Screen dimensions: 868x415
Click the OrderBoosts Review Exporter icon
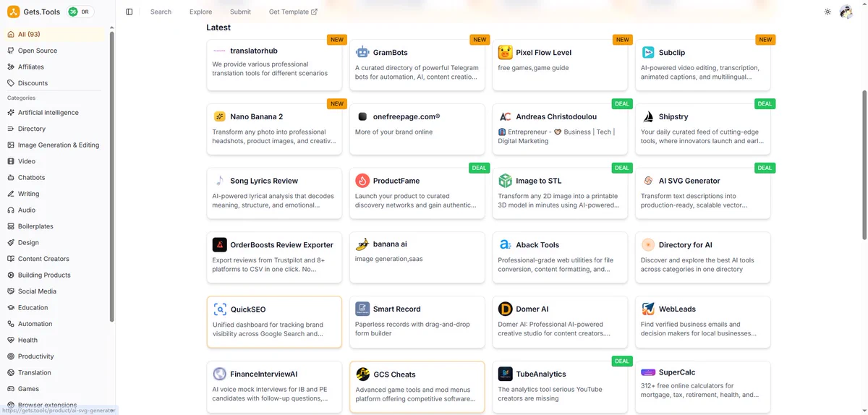(220, 244)
